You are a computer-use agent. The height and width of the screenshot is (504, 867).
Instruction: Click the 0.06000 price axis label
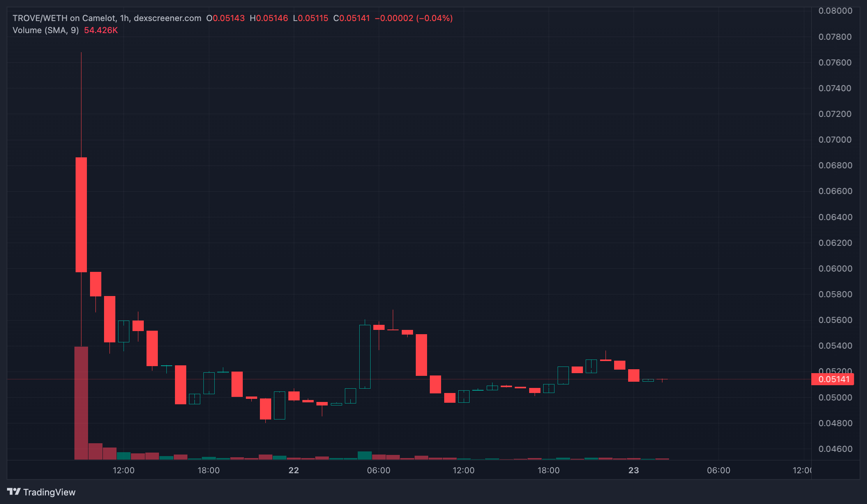[x=835, y=269]
